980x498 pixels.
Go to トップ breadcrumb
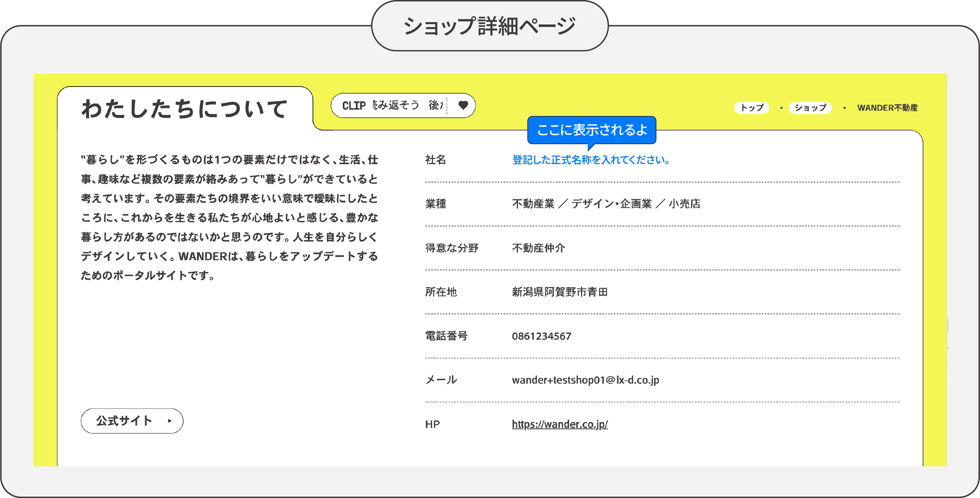click(x=752, y=108)
